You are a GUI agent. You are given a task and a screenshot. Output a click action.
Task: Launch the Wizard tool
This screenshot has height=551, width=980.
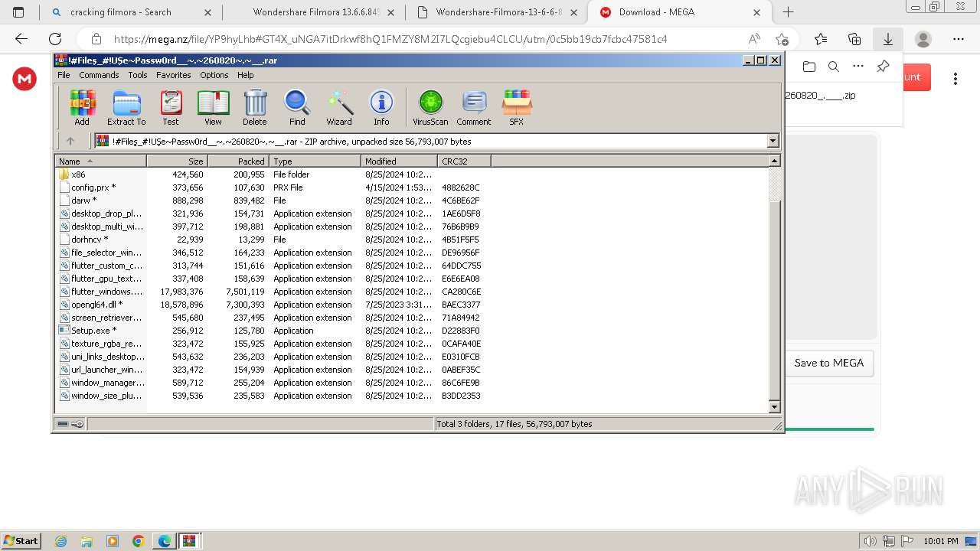(339, 107)
